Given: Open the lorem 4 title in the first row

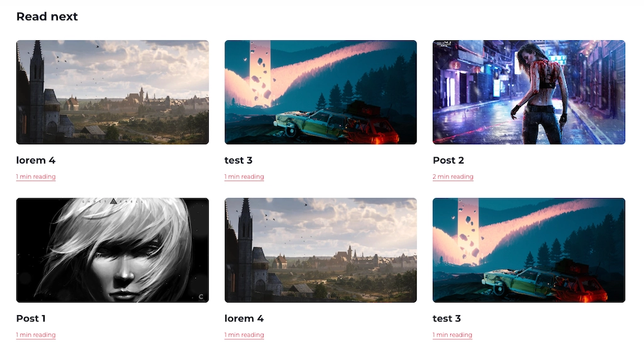Looking at the screenshot, I should click(x=36, y=160).
